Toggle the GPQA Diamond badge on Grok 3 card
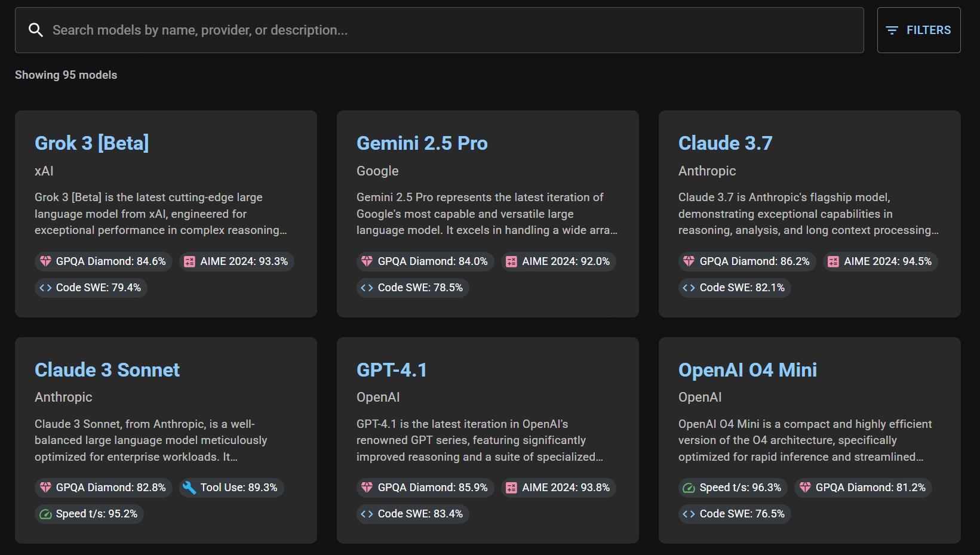The image size is (980, 555). pos(103,261)
